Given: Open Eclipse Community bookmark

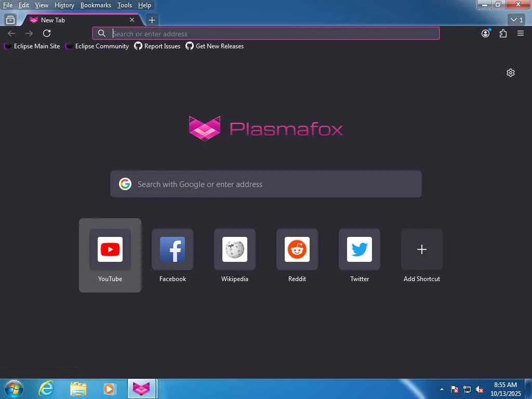Looking at the screenshot, I should pos(97,46).
